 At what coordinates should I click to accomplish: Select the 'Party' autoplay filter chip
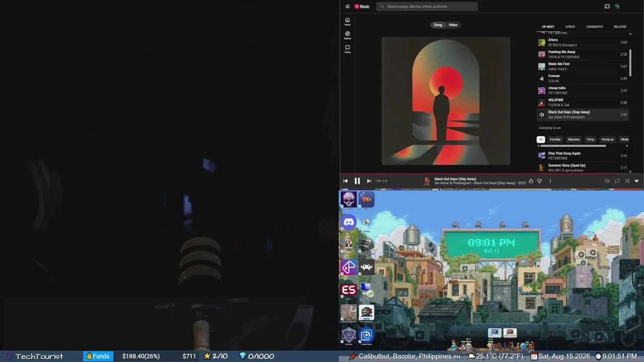591,139
